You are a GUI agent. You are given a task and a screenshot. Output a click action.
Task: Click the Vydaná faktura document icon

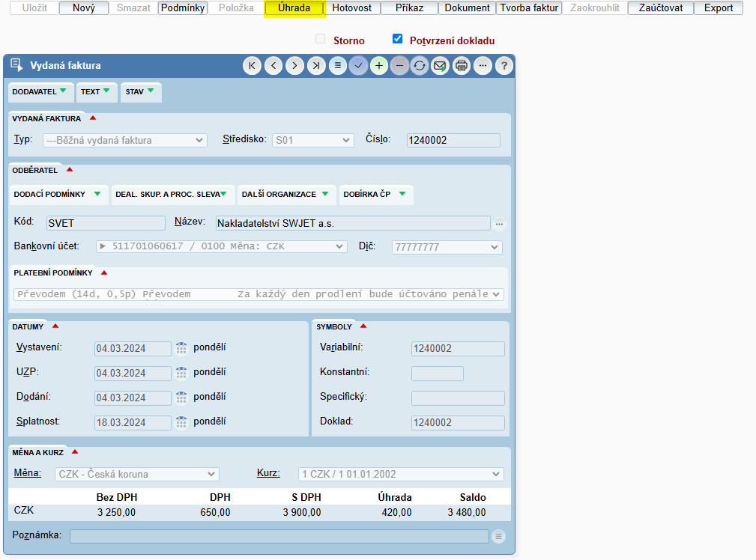(x=16, y=64)
